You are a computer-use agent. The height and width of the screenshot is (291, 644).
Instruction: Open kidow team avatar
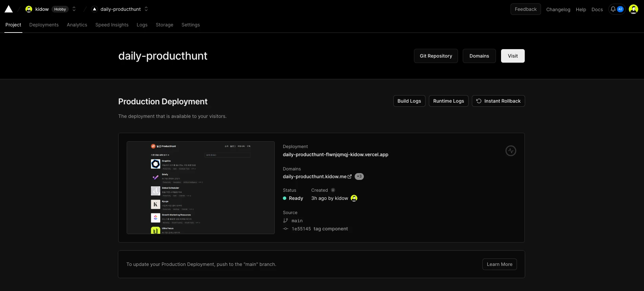point(29,9)
